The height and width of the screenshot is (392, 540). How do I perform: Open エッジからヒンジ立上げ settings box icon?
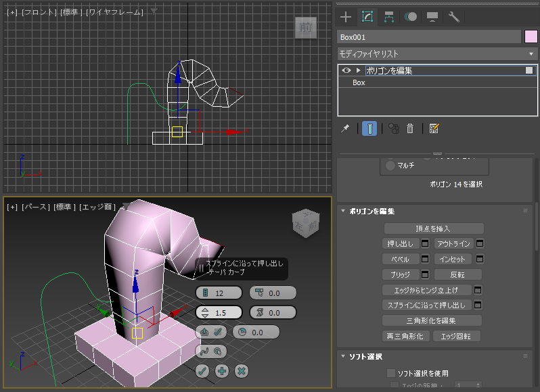click(478, 290)
